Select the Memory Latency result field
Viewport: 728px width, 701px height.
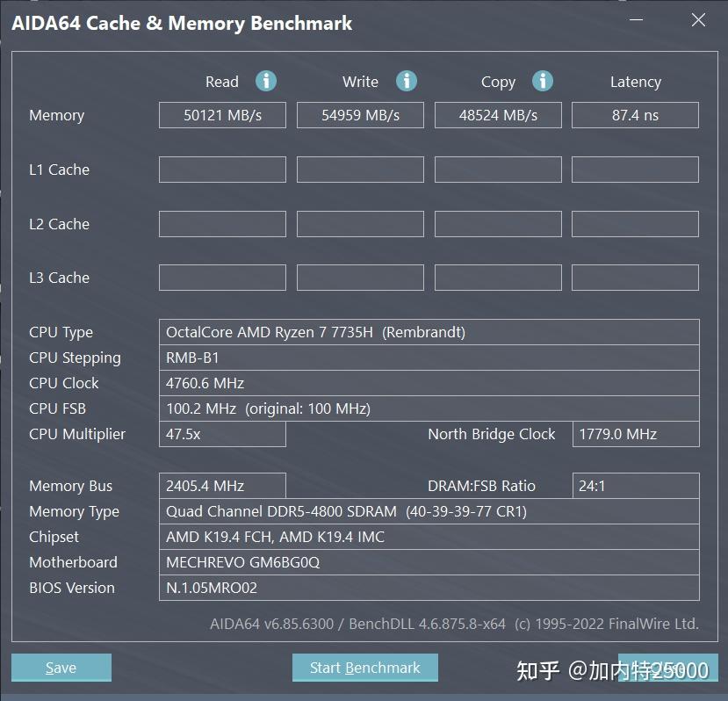(x=635, y=115)
